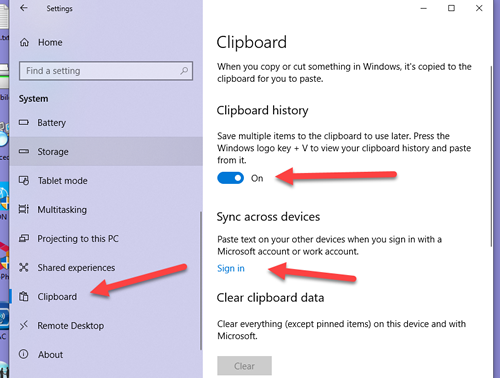Image resolution: width=500 pixels, height=378 pixels.
Task: Click the Sign in link
Action: click(231, 268)
